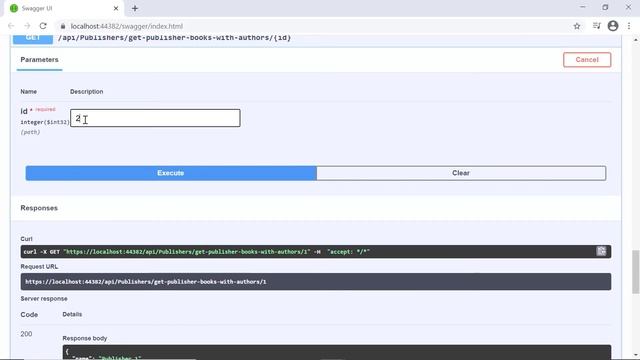640x360 pixels.
Task: Minimize the browser window
Action: click(582, 7)
